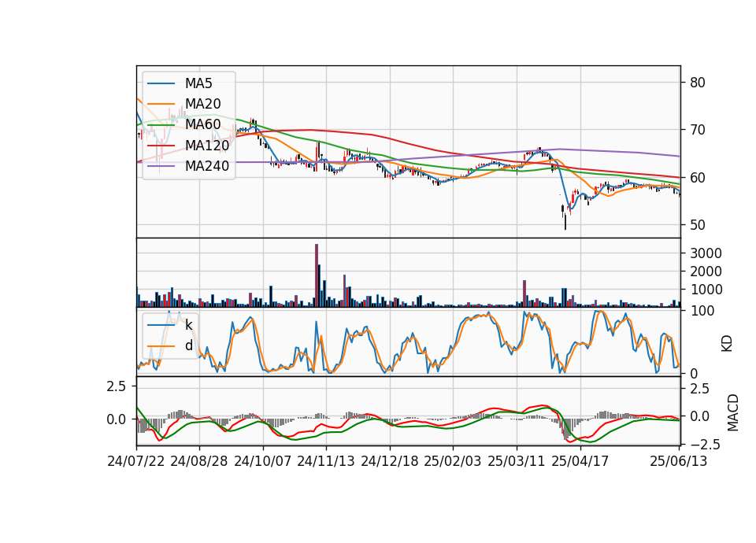Click the MA120 legend label

coord(207,145)
